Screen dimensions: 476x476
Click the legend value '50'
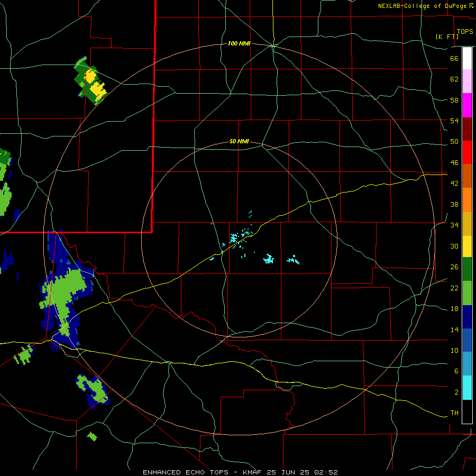click(x=454, y=142)
